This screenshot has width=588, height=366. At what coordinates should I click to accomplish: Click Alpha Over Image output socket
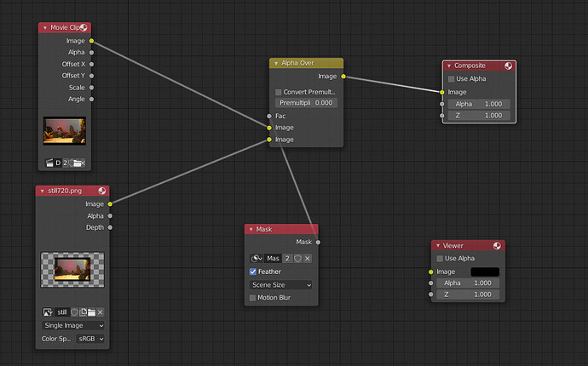click(x=343, y=77)
